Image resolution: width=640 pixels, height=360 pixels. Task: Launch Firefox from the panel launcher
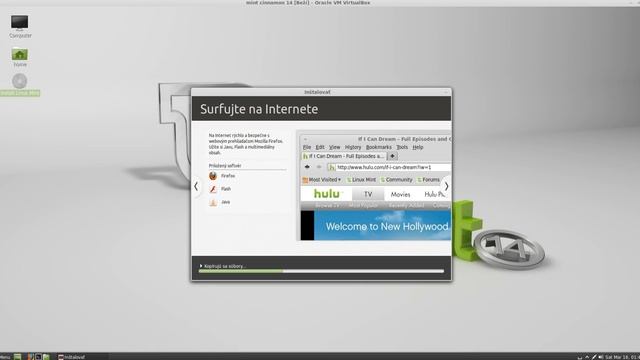30,357
